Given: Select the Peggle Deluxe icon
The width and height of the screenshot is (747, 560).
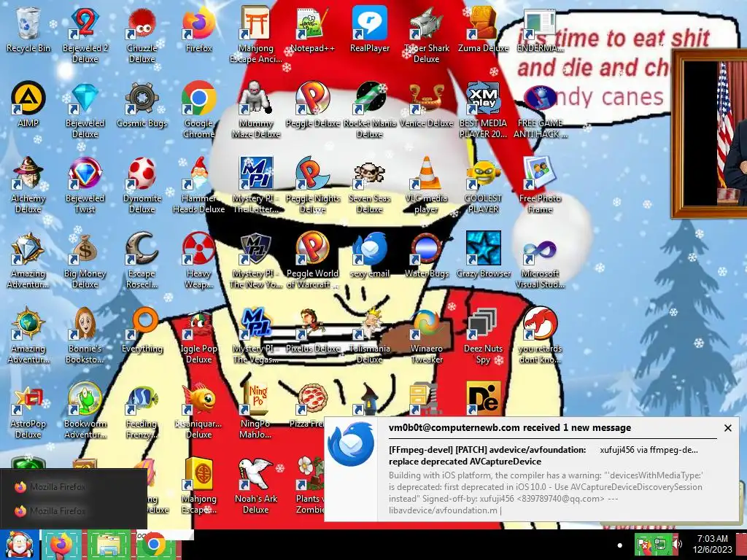Looking at the screenshot, I should pos(312,105).
